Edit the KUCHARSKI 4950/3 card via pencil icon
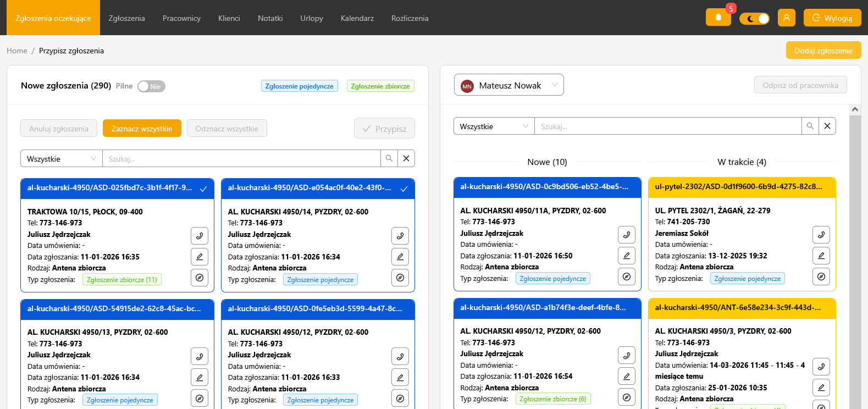 [x=821, y=388]
